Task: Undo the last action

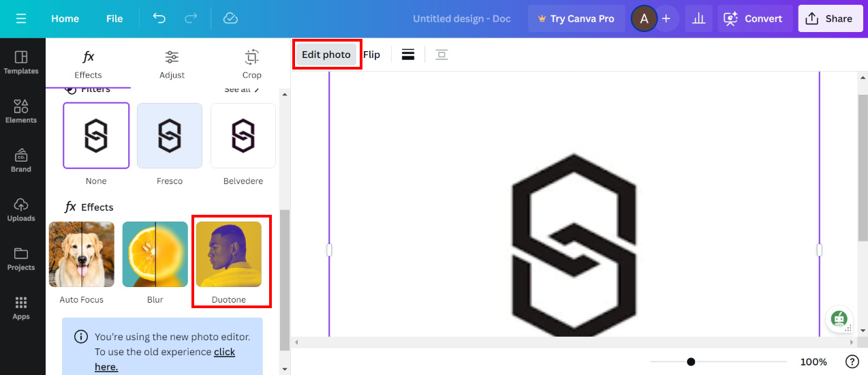Action: [x=159, y=18]
